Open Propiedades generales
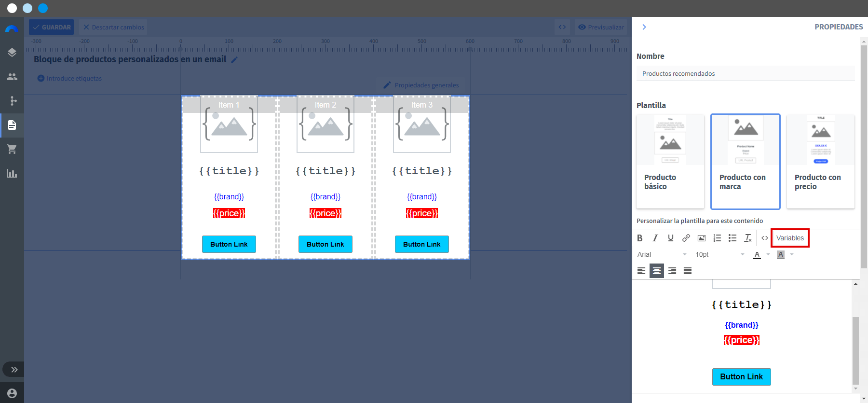868x403 pixels. pos(421,85)
